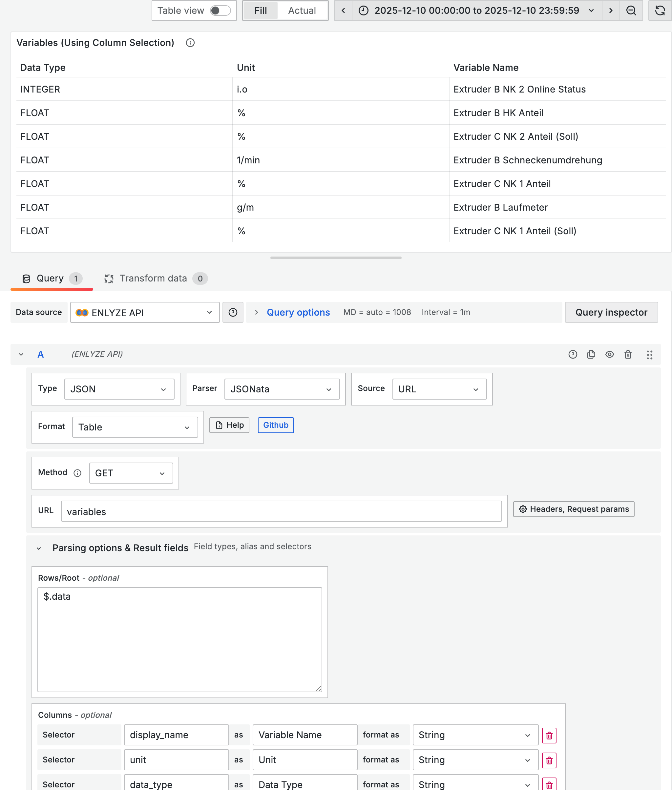Click the drag handle on query A
The height and width of the screenshot is (790, 672).
click(649, 355)
